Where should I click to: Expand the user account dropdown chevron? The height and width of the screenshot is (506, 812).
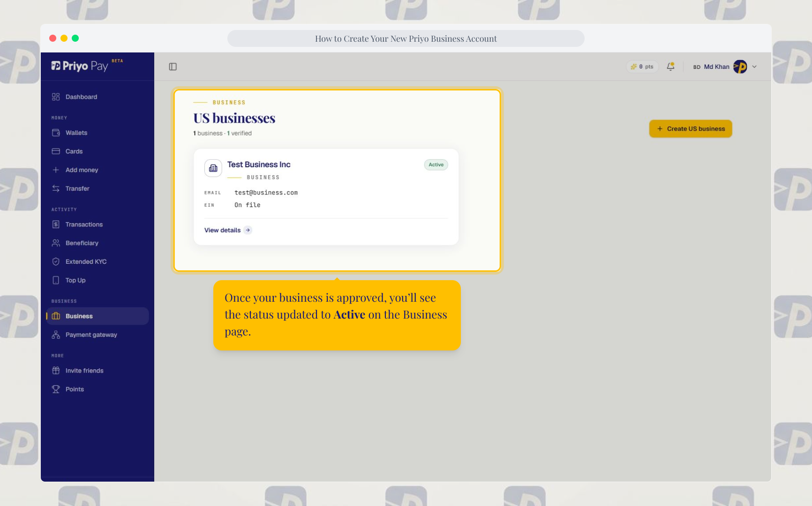[x=754, y=67]
